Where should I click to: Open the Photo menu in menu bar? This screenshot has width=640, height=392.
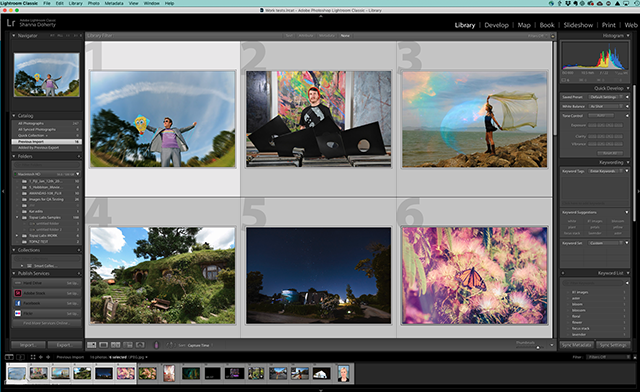(x=93, y=3)
